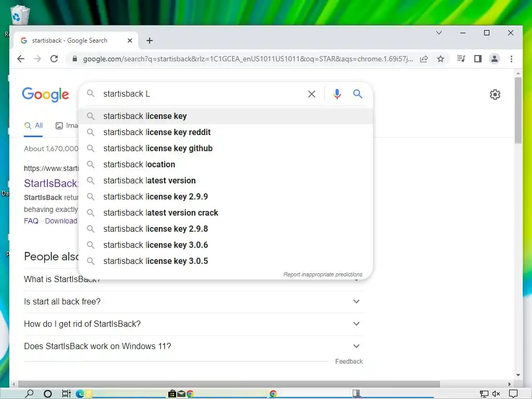
Task: Pick 'startisback latest version crack' suggestion
Action: [x=225, y=212]
